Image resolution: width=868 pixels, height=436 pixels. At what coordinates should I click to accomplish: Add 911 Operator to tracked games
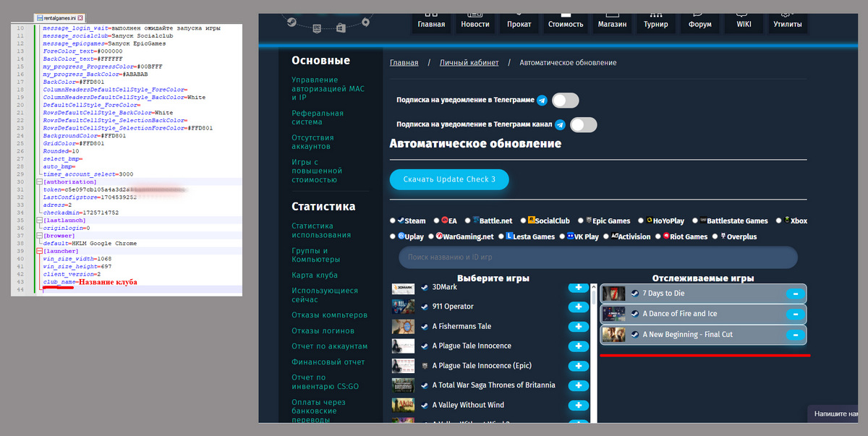[578, 307]
